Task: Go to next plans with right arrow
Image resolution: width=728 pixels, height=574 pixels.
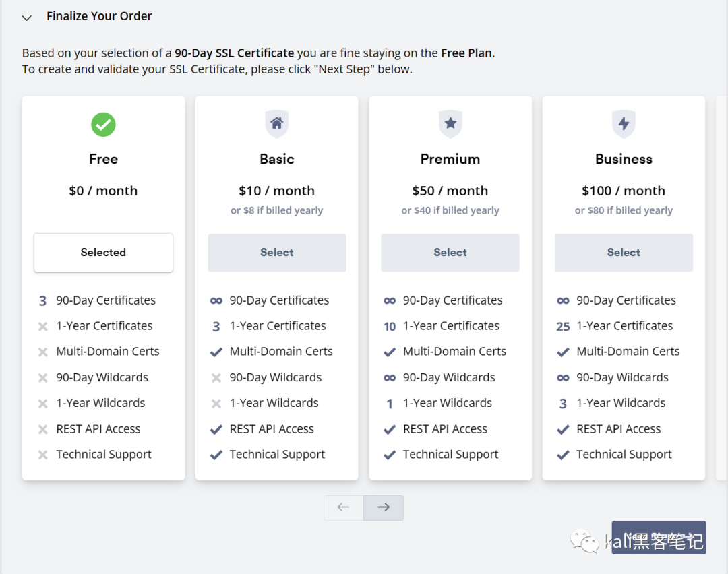Action: click(x=384, y=507)
